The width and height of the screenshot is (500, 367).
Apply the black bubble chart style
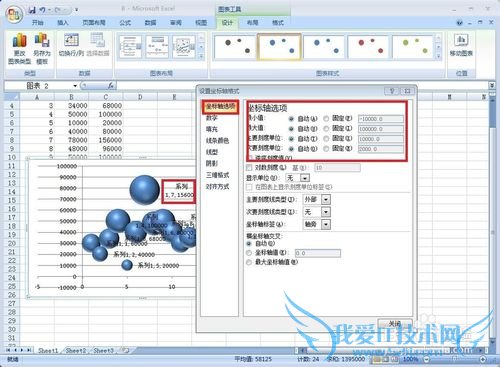click(235, 47)
